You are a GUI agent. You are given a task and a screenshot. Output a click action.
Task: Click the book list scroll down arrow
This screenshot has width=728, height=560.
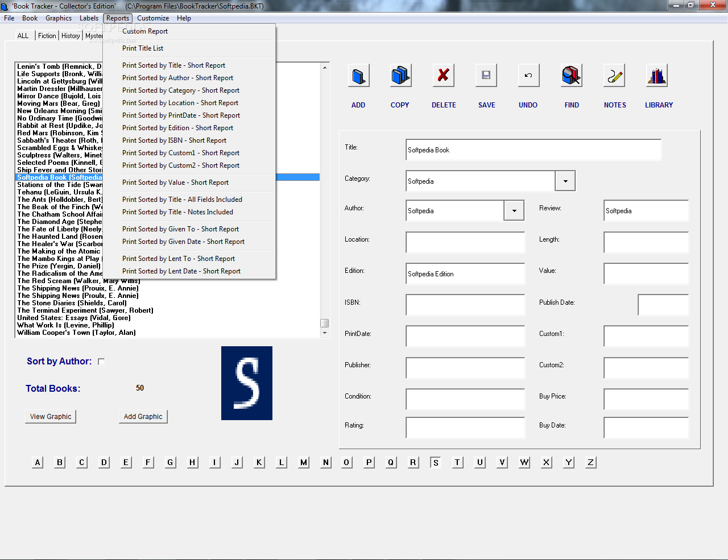click(325, 333)
